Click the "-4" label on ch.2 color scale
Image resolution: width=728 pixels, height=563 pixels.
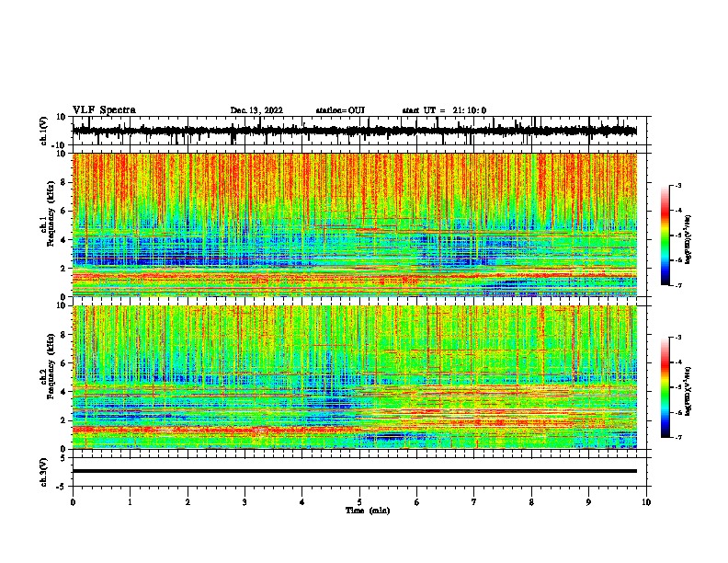677,362
